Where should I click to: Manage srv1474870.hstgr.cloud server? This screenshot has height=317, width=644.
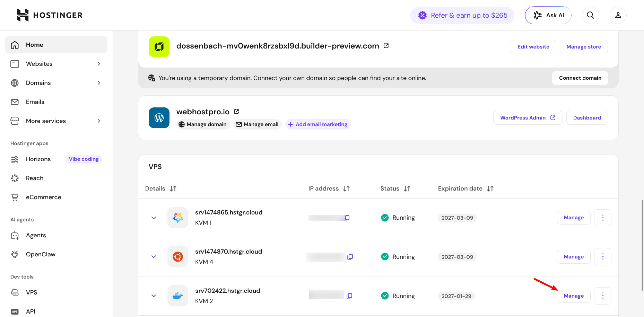point(574,257)
